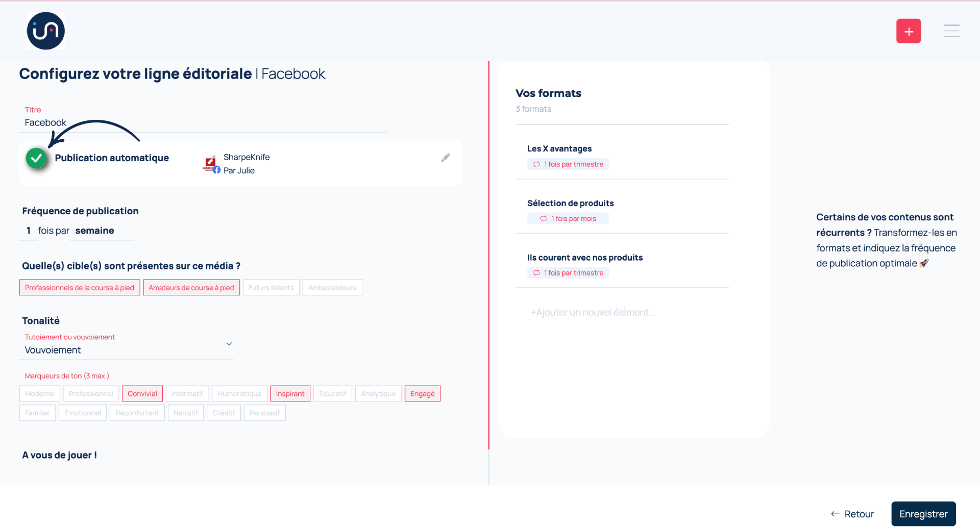Viewport: 980px width, 529px height.
Task: Select the Professionnel tone marker
Action: (x=91, y=394)
